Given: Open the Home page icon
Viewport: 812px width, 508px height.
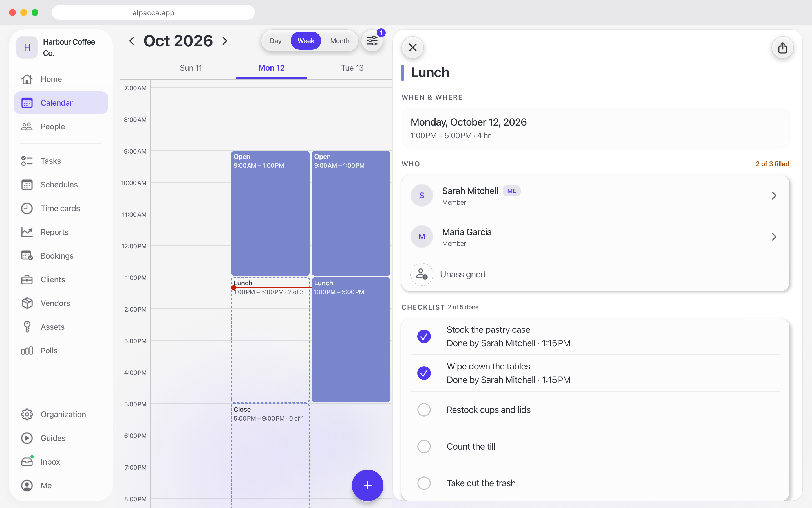Looking at the screenshot, I should [x=27, y=79].
